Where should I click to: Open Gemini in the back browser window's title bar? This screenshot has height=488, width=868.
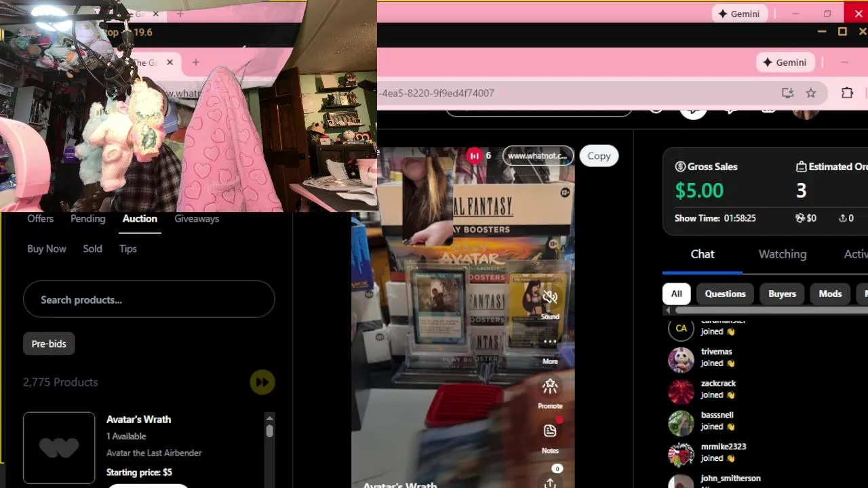pyautogui.click(x=738, y=14)
